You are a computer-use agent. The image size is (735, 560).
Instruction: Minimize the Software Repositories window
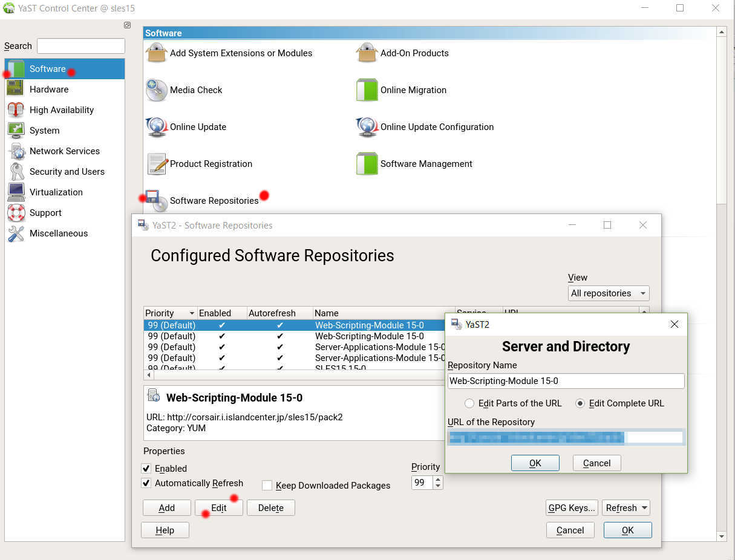tap(572, 225)
